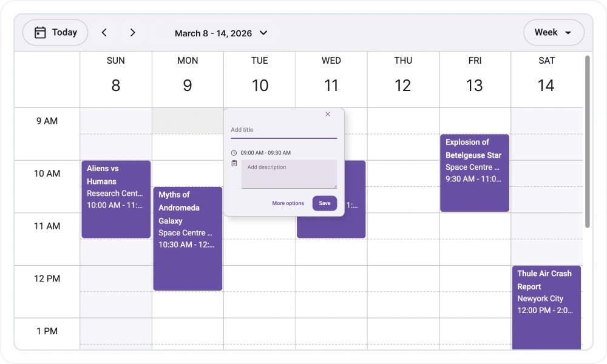Open the Week view selector dropdown
This screenshot has height=364, width=607.
554,32
